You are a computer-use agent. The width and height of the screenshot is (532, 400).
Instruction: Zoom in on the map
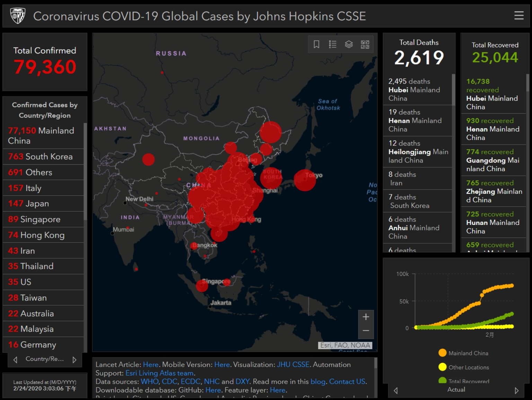pos(366,317)
